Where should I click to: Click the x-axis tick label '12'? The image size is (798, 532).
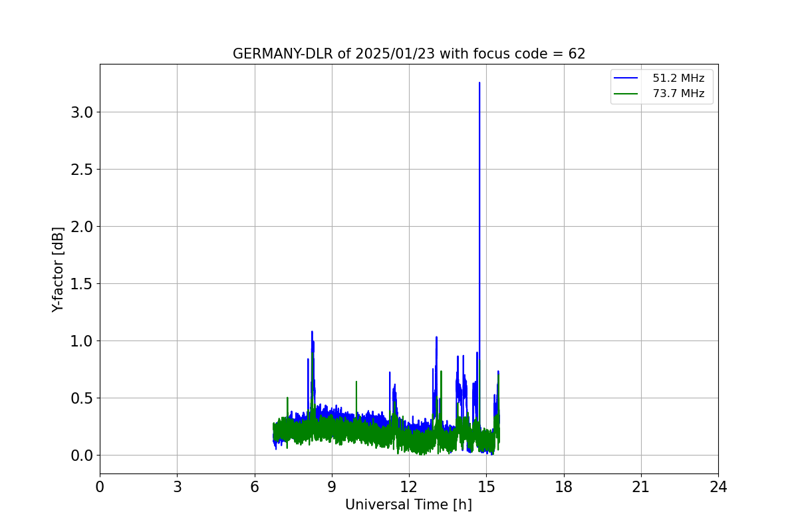pos(409,487)
